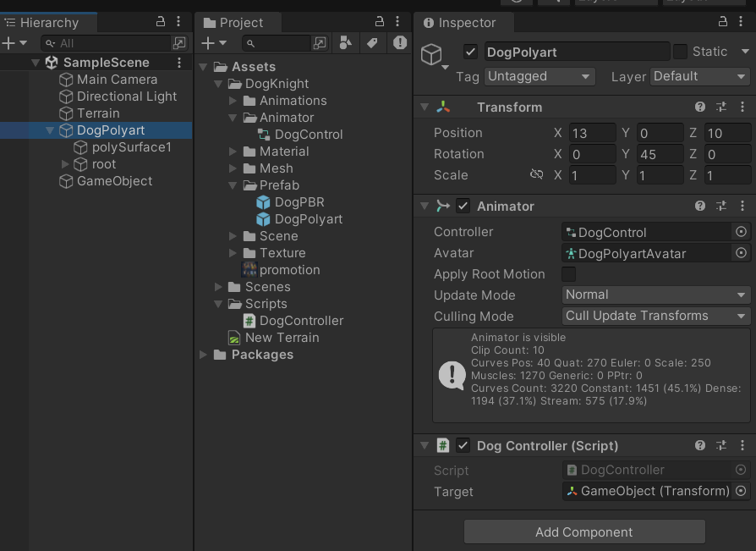
Task: Lock the Project panel
Action: (x=380, y=21)
